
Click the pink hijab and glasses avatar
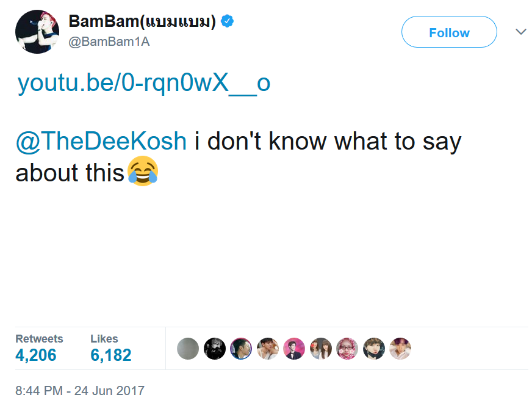click(x=347, y=349)
